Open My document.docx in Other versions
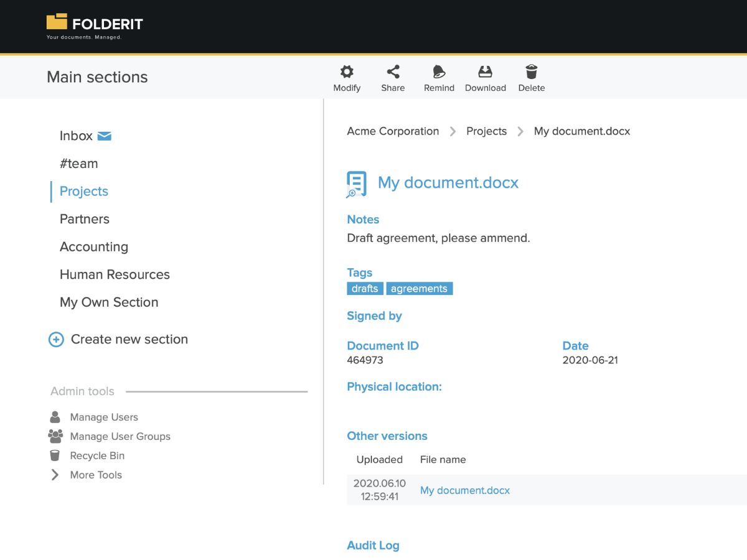This screenshot has width=747, height=560. point(465,490)
